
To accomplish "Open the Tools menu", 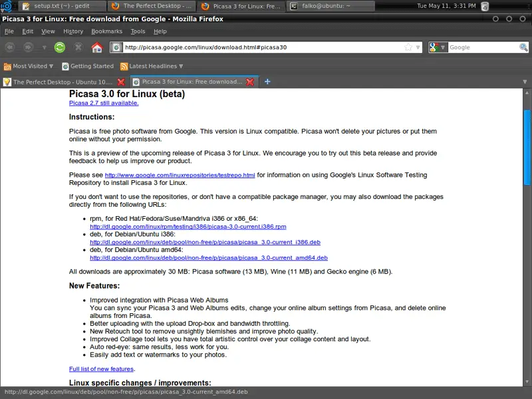I will tap(138, 31).
